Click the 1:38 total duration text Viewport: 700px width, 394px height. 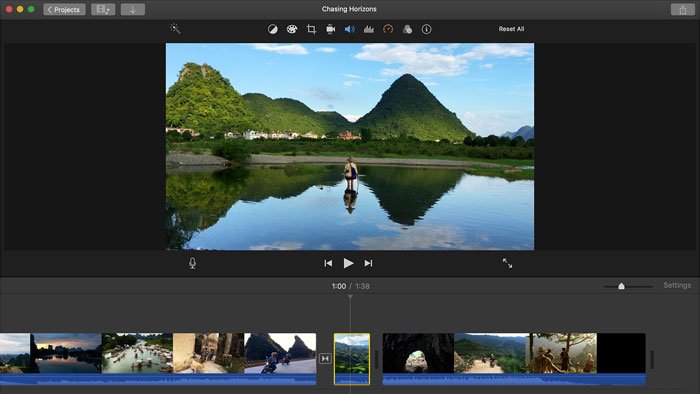tap(362, 286)
